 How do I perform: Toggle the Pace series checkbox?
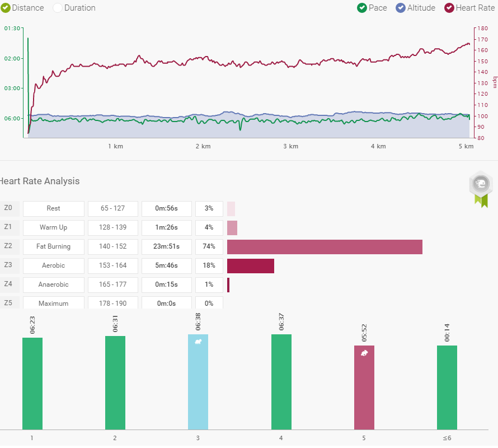pyautogui.click(x=362, y=8)
